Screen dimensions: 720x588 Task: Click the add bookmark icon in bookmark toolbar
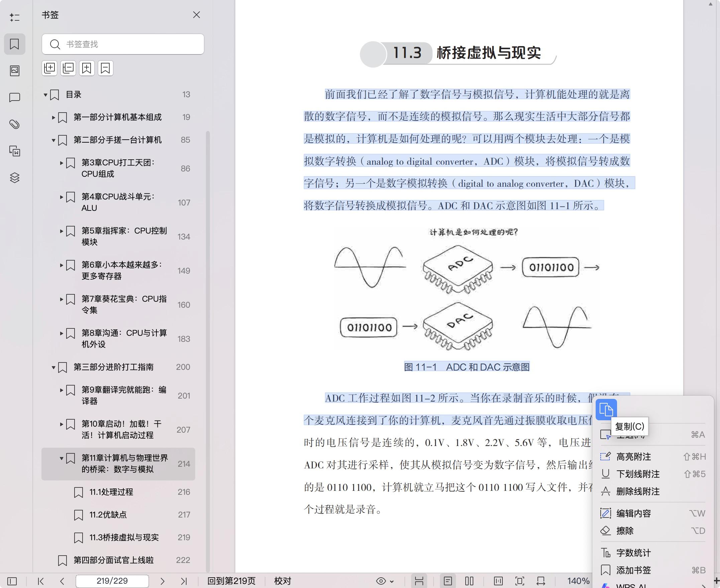[87, 68]
